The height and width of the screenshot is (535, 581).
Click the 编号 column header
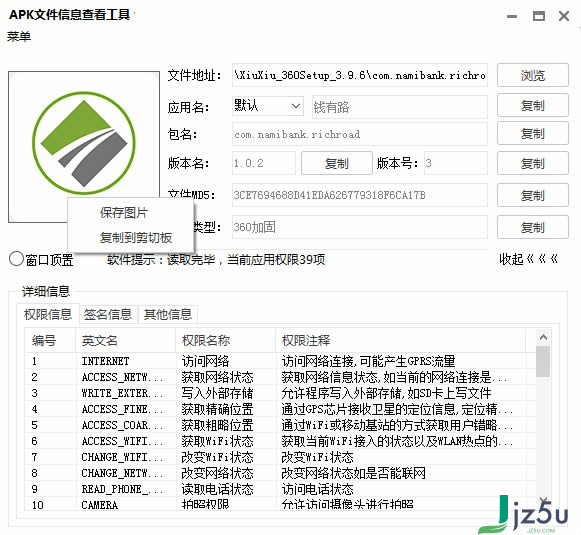tap(50, 340)
